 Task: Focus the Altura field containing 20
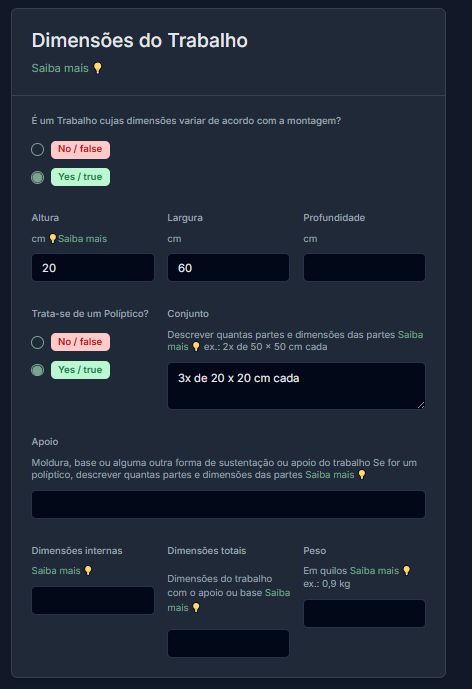[93, 268]
